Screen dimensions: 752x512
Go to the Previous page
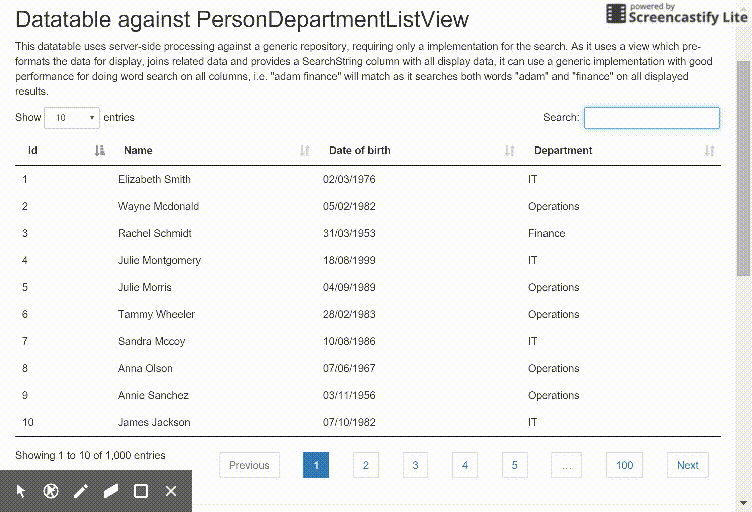[x=249, y=465]
